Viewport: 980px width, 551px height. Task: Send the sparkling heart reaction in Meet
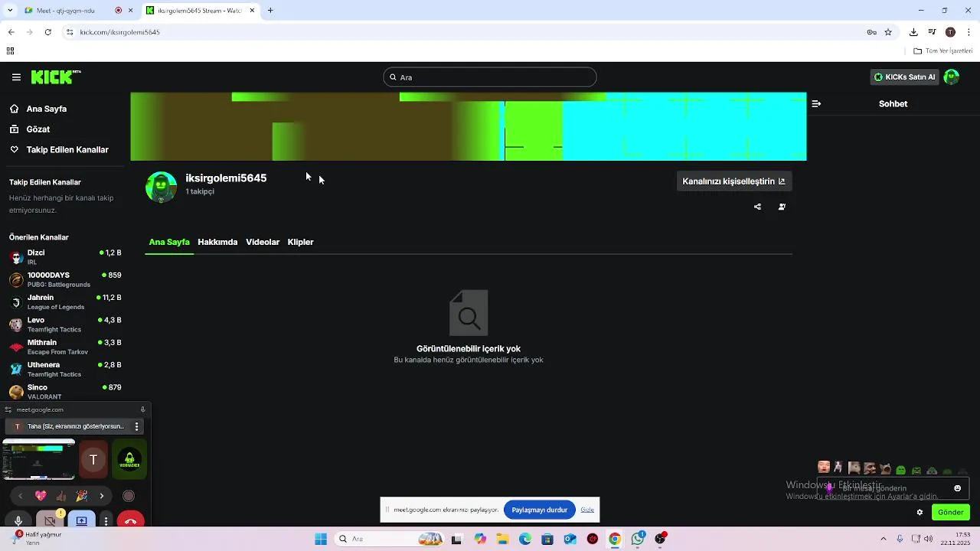click(x=41, y=496)
